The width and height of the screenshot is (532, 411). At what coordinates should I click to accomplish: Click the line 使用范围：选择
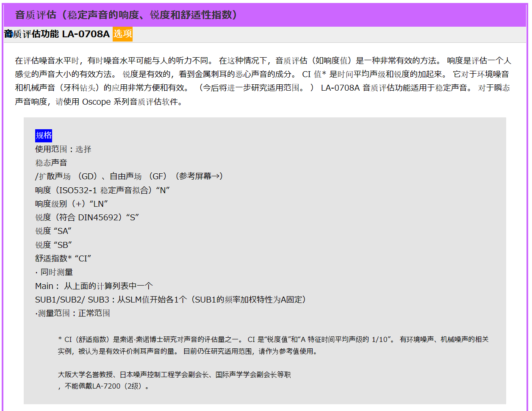point(63,149)
